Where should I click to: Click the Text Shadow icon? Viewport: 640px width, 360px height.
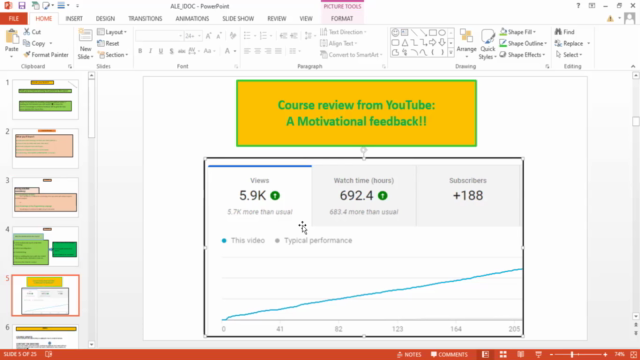171,51
